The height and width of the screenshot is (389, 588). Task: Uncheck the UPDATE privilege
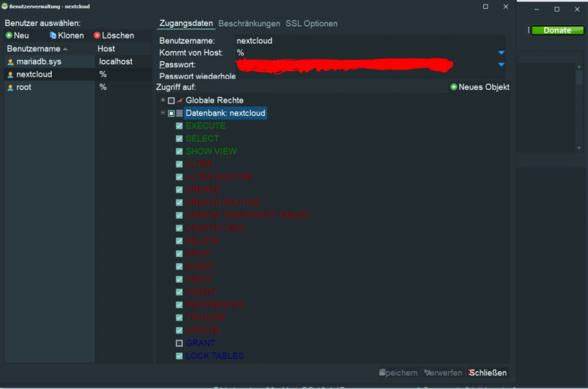pos(179,330)
